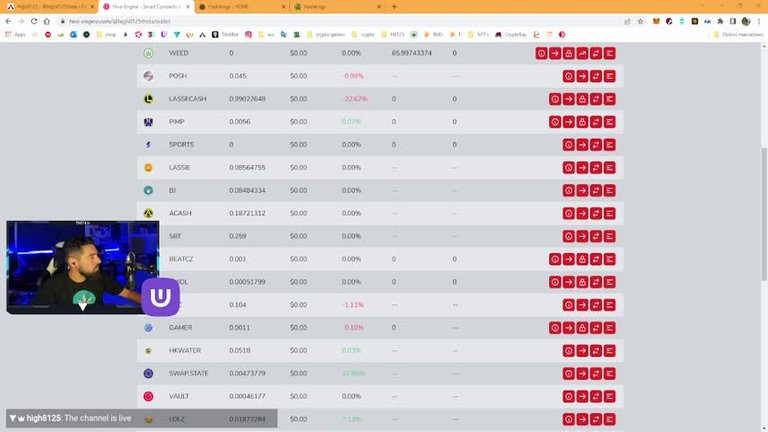Click the WEED row chart-arrow icon
768x432 pixels.
(x=582, y=53)
